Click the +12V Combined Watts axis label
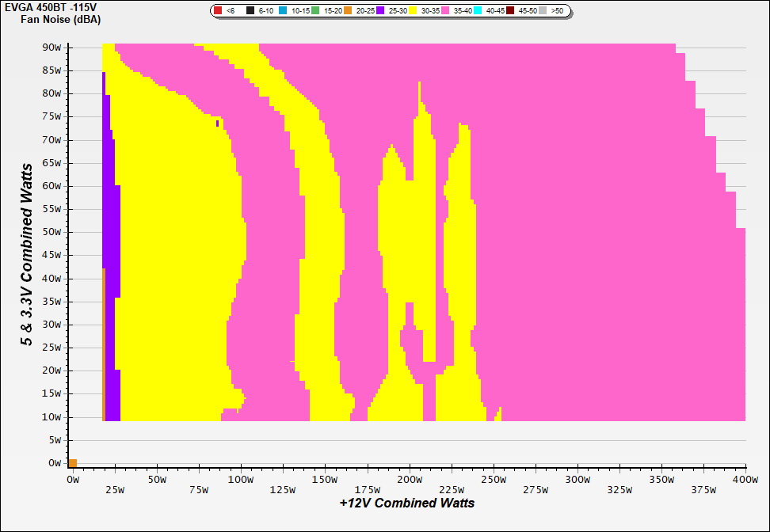Image resolution: width=770 pixels, height=532 pixels. [x=407, y=503]
